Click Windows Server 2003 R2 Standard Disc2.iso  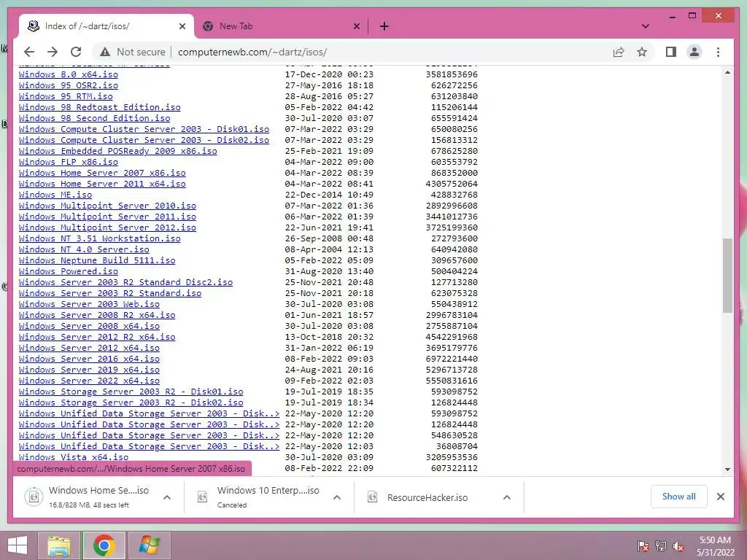(x=125, y=283)
